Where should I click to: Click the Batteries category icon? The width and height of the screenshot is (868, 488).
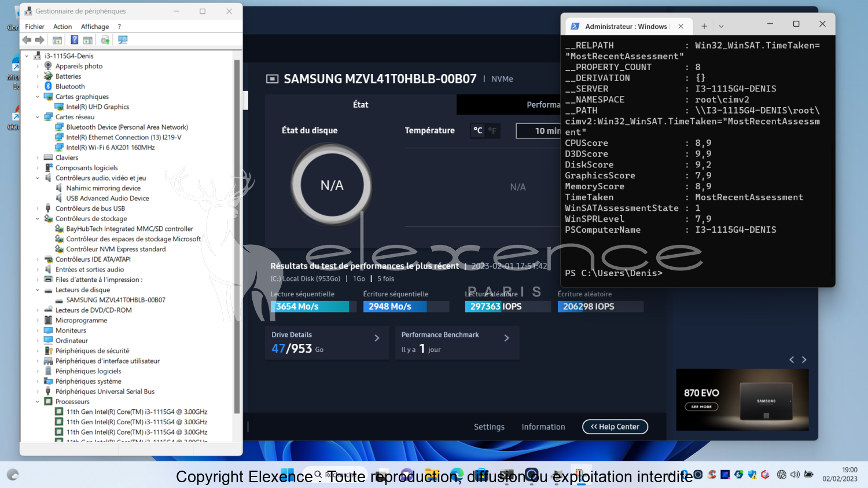[x=49, y=76]
